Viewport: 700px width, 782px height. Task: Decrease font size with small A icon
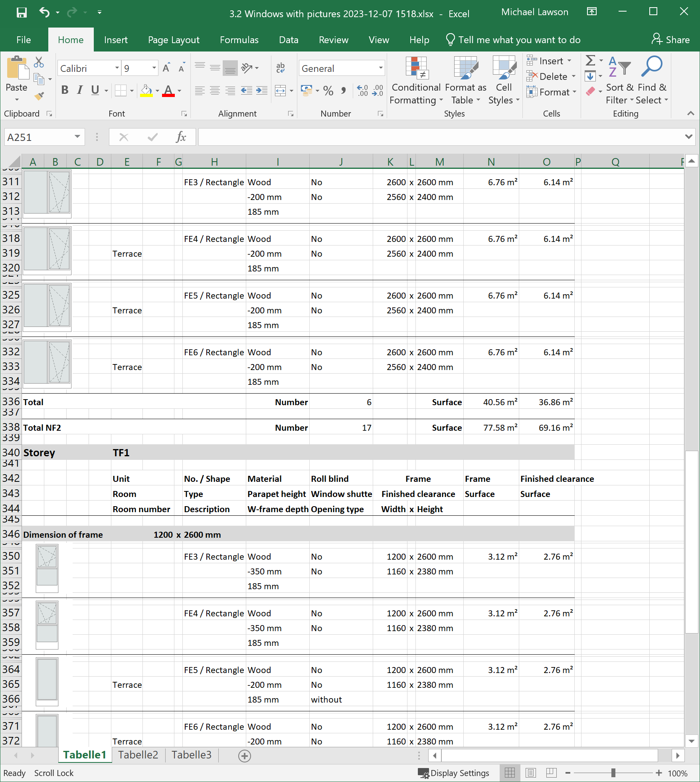182,68
